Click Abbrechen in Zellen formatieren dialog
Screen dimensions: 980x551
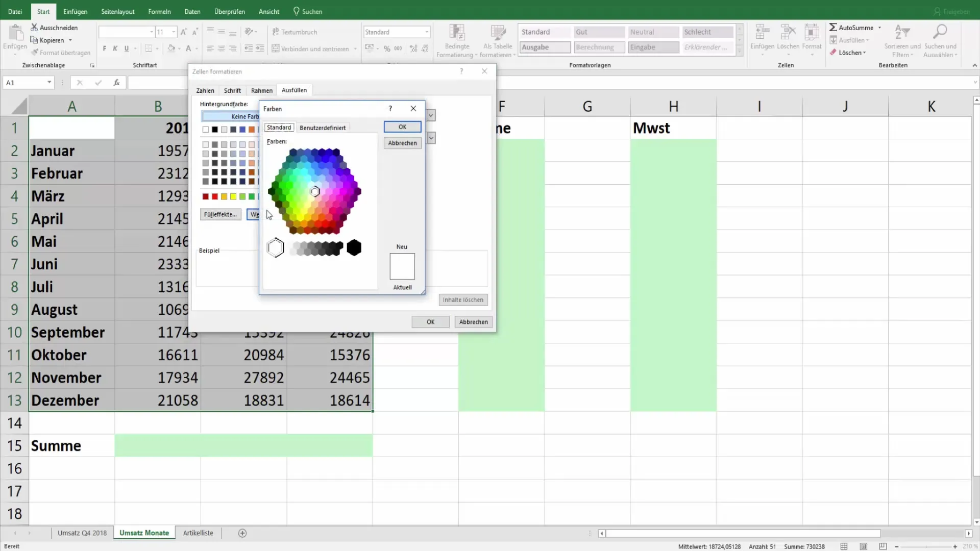click(x=473, y=322)
